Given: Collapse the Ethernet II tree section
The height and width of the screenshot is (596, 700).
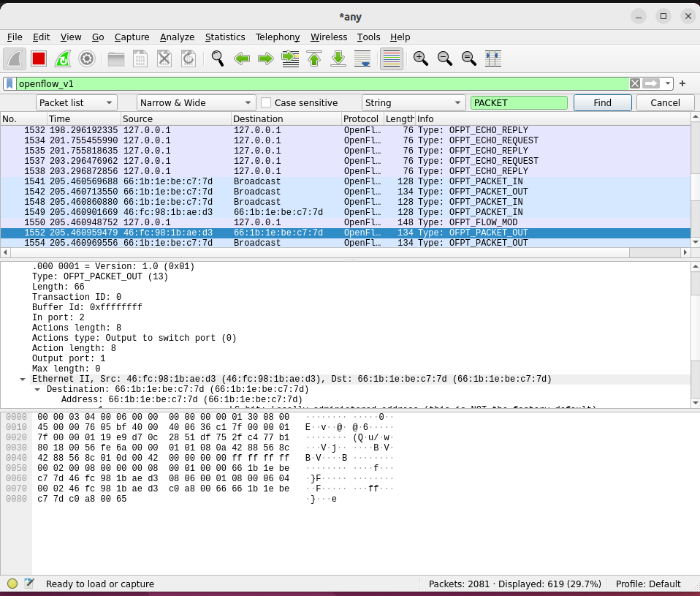Looking at the screenshot, I should click(x=23, y=380).
